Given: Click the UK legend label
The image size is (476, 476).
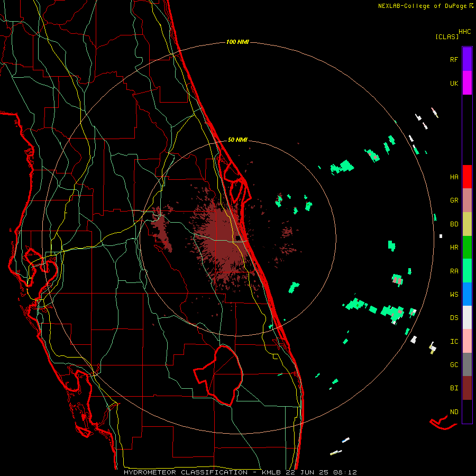Looking at the screenshot, I should point(454,83).
